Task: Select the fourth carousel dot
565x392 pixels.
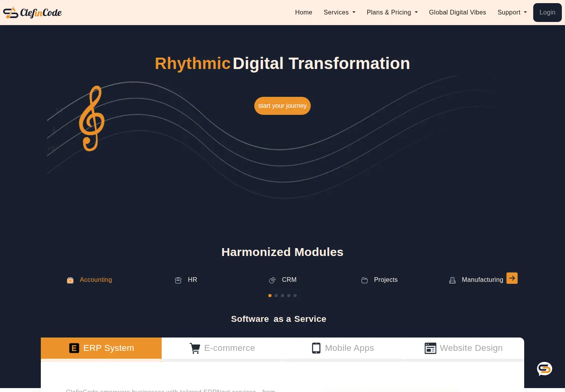Action: point(289,296)
